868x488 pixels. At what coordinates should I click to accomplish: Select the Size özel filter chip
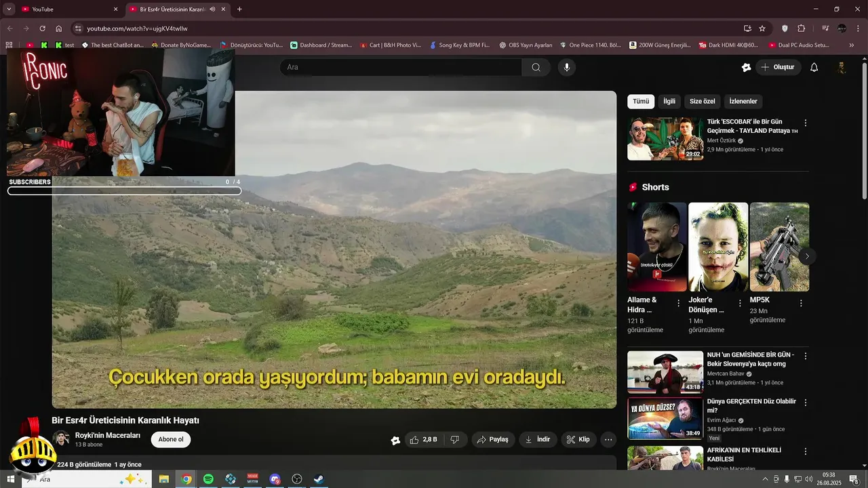(x=703, y=101)
